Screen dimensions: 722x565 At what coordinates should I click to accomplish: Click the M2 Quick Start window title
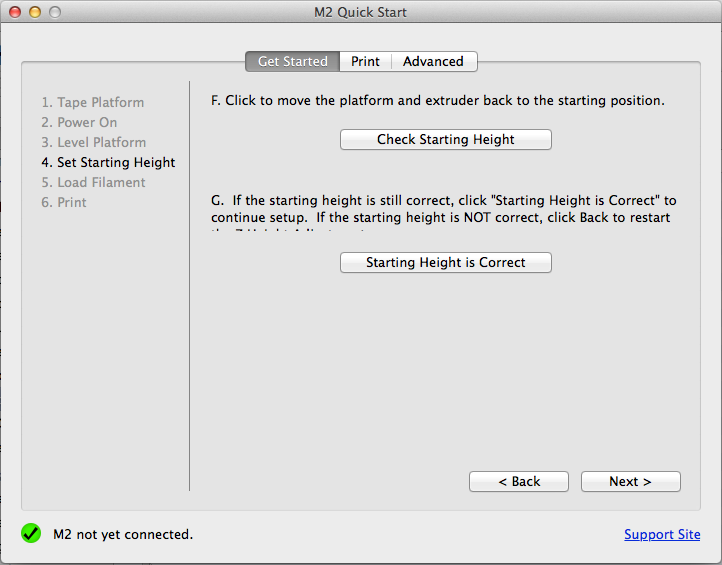(x=360, y=12)
